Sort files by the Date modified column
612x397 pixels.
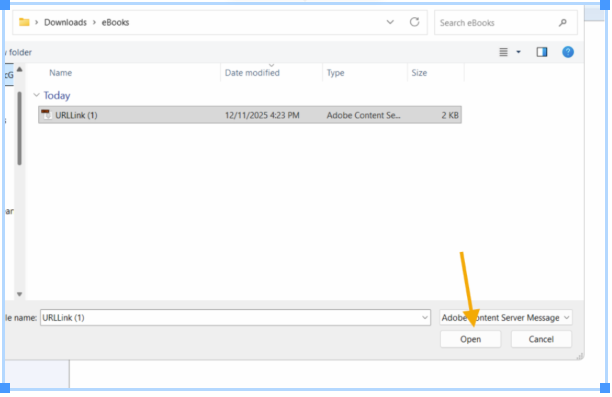[x=252, y=73]
